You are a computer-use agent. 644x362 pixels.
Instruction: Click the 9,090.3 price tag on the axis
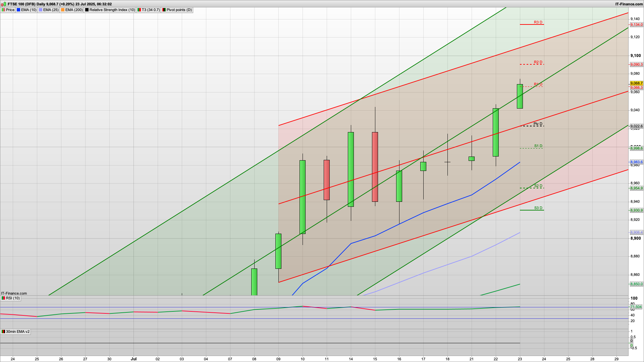pos(636,65)
